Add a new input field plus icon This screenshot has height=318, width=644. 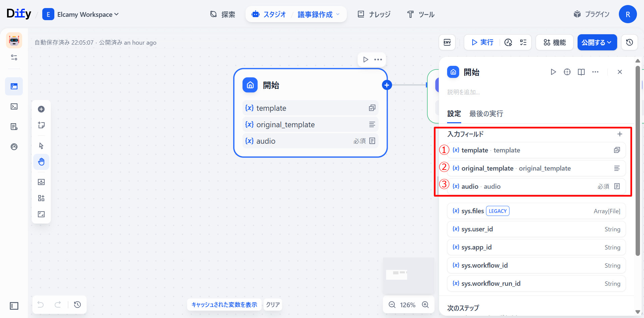(620, 134)
